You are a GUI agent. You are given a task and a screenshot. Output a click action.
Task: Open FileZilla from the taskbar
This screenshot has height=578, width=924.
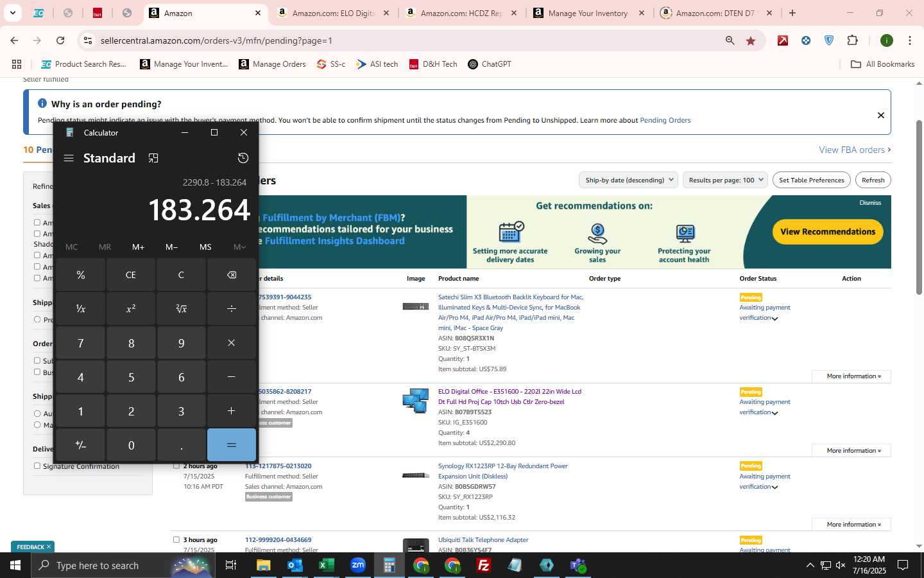483,565
